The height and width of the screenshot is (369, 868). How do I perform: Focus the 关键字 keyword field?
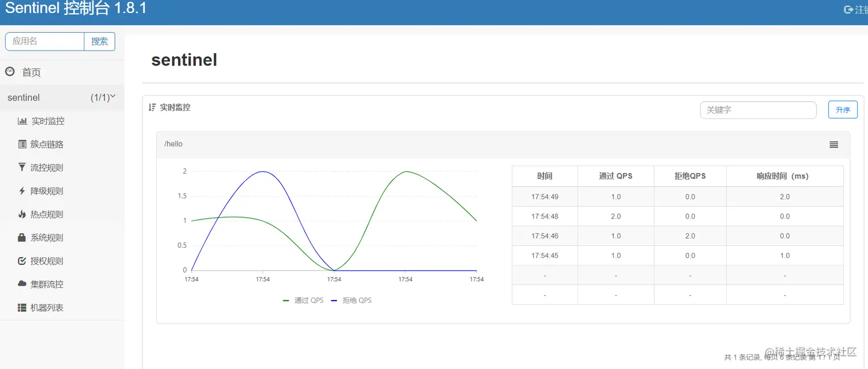[758, 110]
